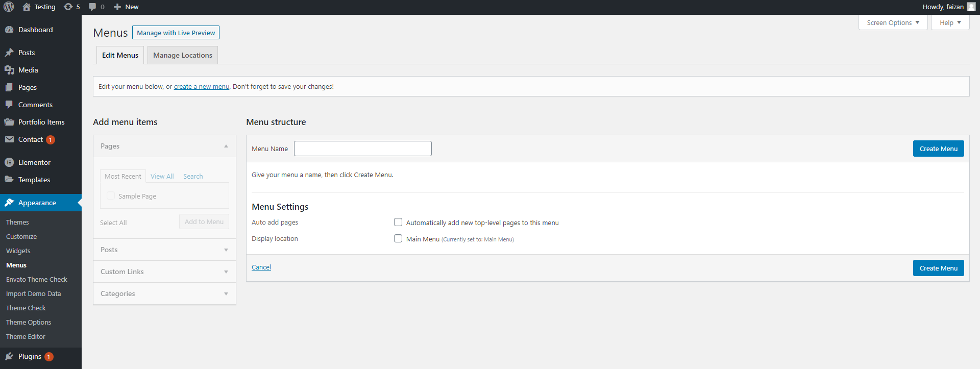Click the faizan user avatar
980x369 pixels.
point(971,7)
